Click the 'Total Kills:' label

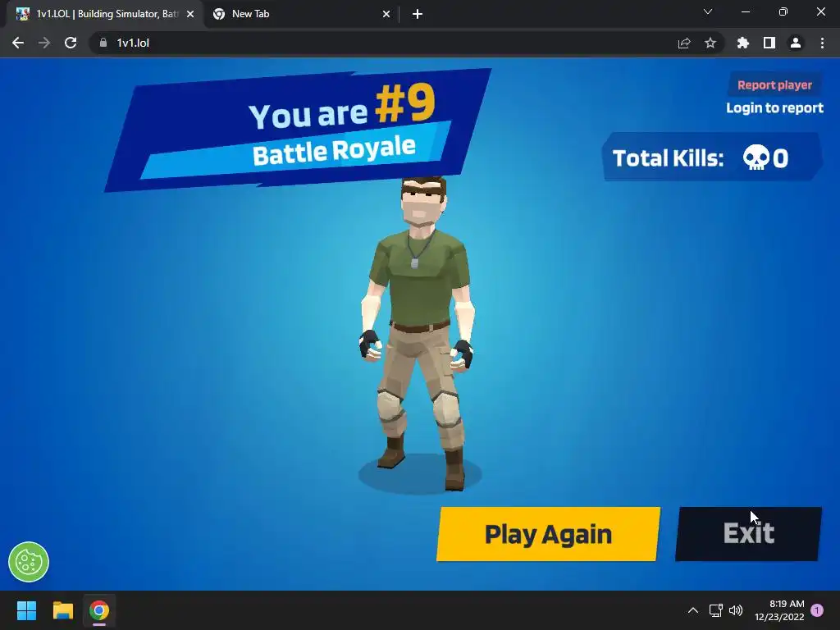pos(668,158)
